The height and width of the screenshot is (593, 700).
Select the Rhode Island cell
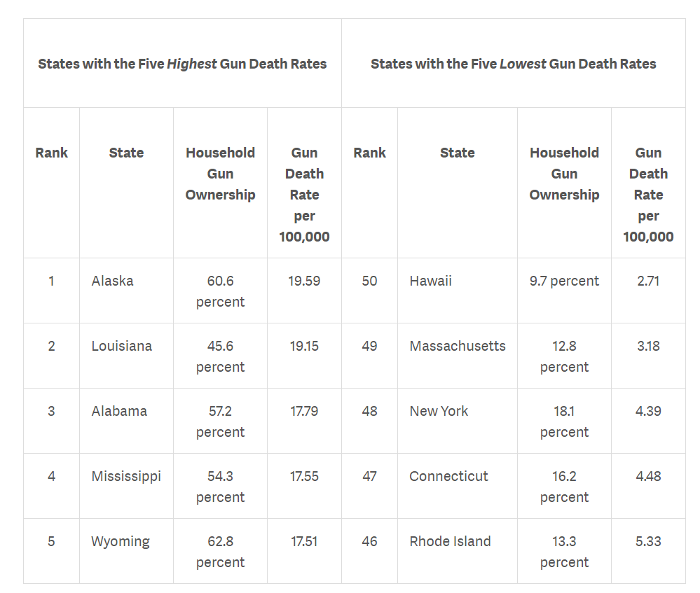(457, 551)
